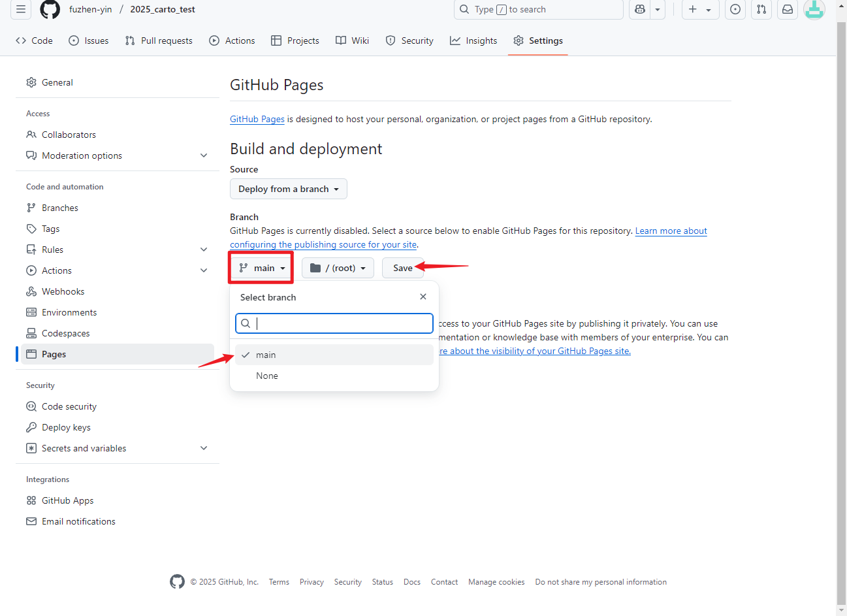The height and width of the screenshot is (616, 847).
Task: Open Email notifications in sidebar
Action: click(118, 521)
